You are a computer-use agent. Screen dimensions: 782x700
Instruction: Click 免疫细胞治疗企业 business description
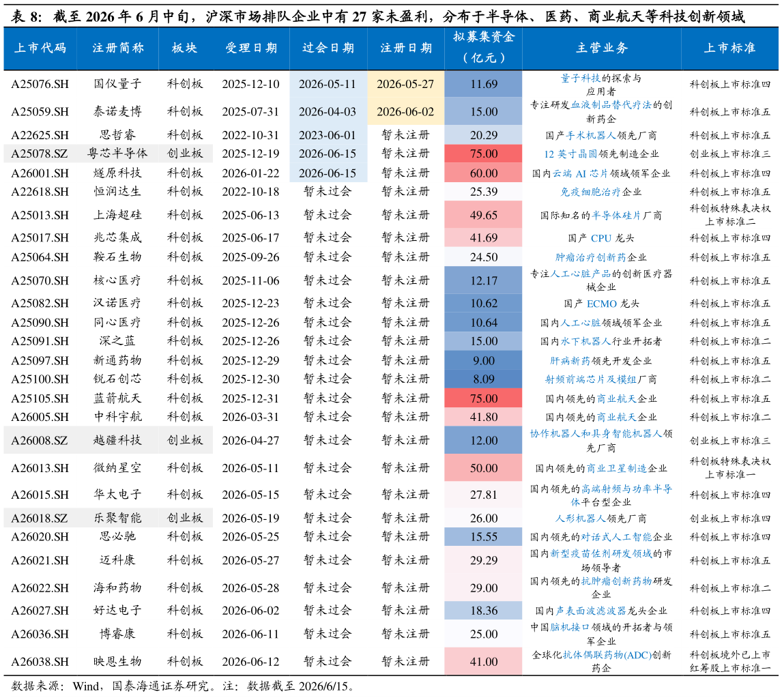coord(601,192)
